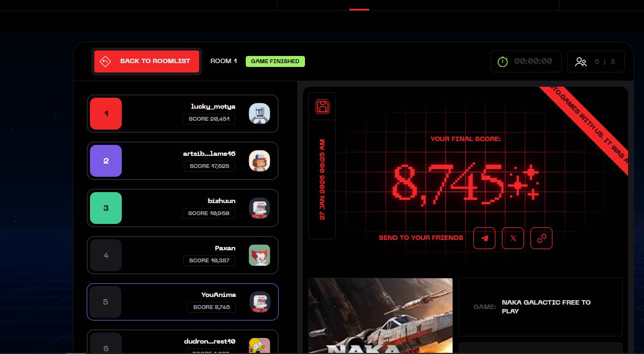Click the red active tab indicator at top

(359, 9)
